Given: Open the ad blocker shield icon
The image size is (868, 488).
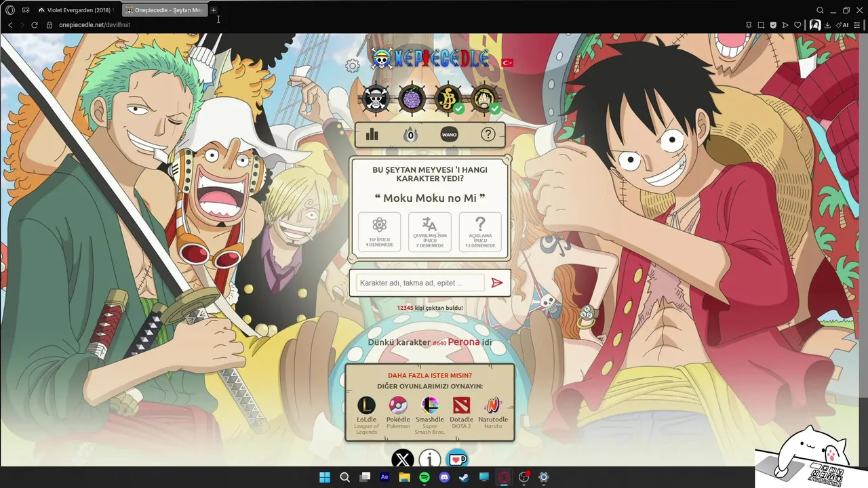Looking at the screenshot, I should pos(773,25).
